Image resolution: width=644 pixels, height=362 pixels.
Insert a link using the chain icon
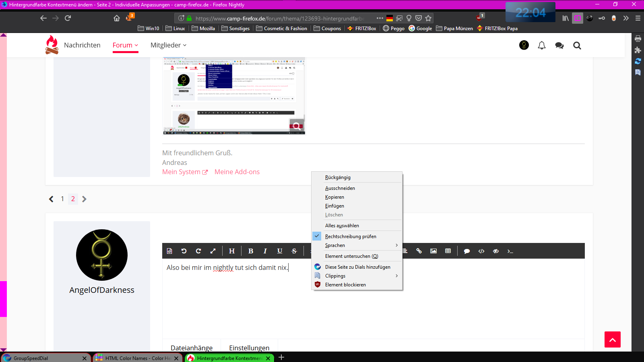[x=419, y=251]
